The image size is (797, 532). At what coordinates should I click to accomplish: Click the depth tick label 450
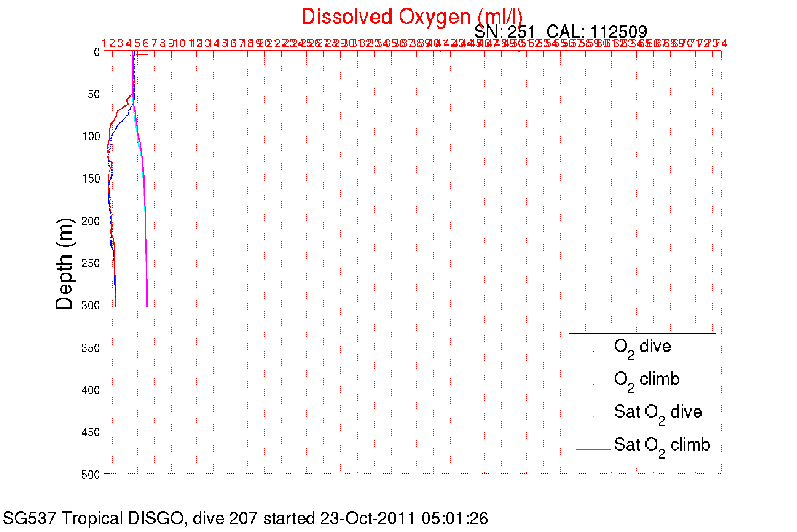pos(91,432)
